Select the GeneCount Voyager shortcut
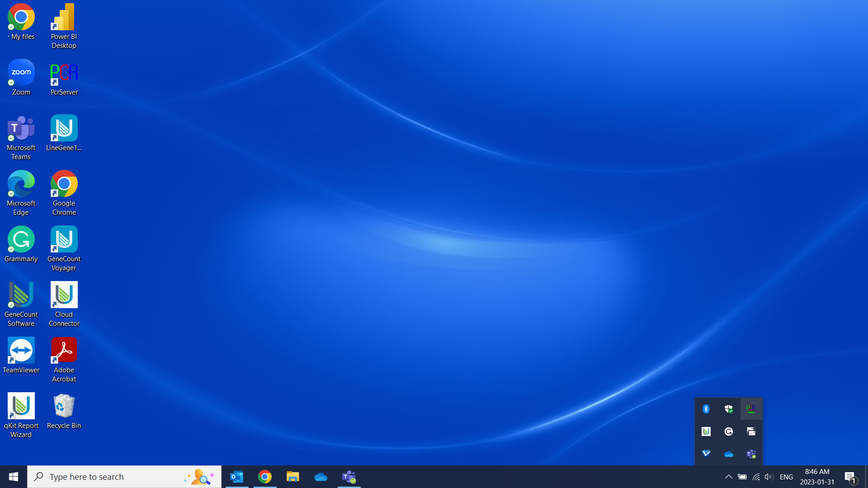This screenshot has height=488, width=868. click(x=64, y=249)
